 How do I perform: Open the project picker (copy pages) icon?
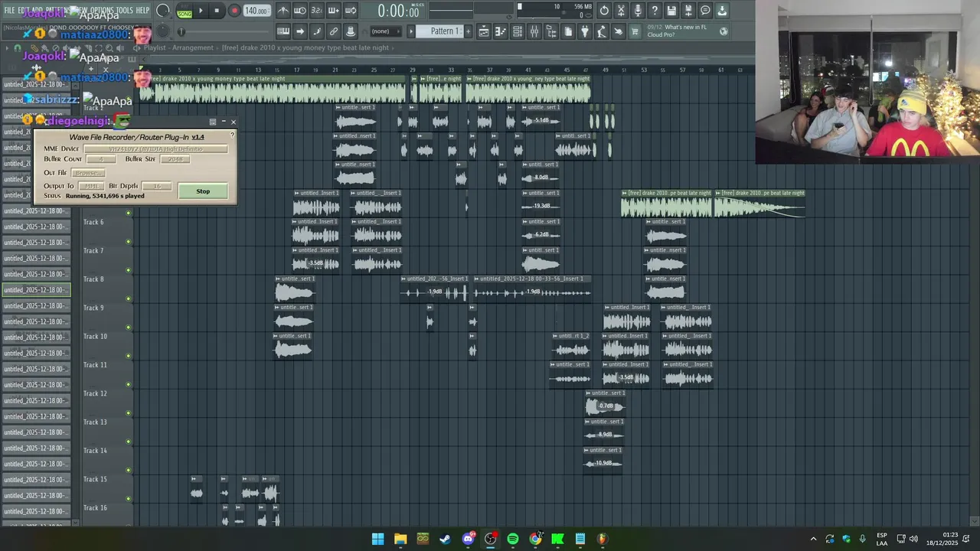(568, 31)
